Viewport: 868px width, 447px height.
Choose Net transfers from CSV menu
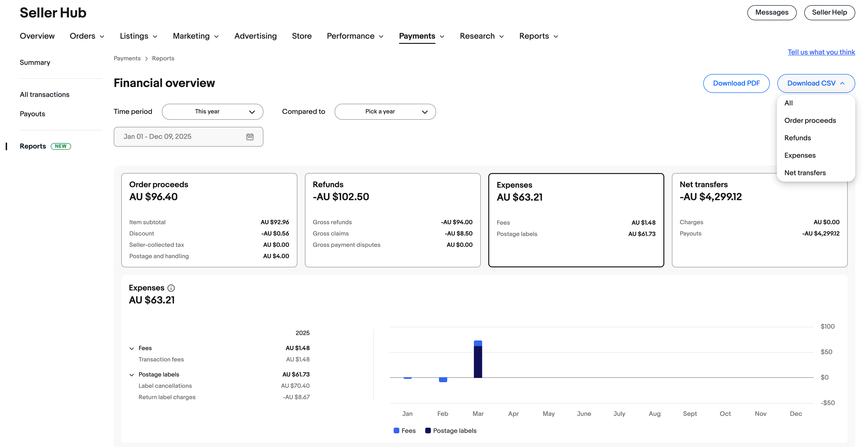[x=805, y=173]
